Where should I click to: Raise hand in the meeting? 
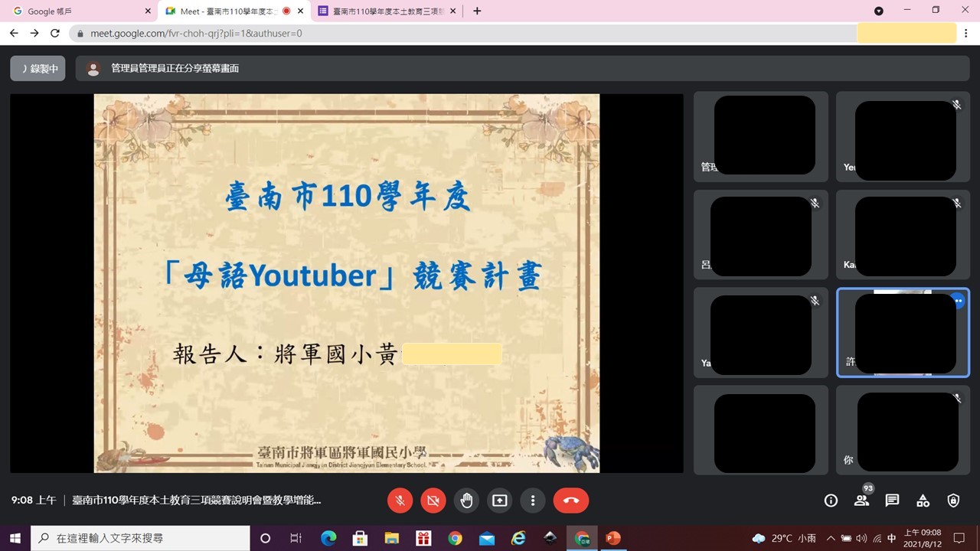pyautogui.click(x=466, y=500)
